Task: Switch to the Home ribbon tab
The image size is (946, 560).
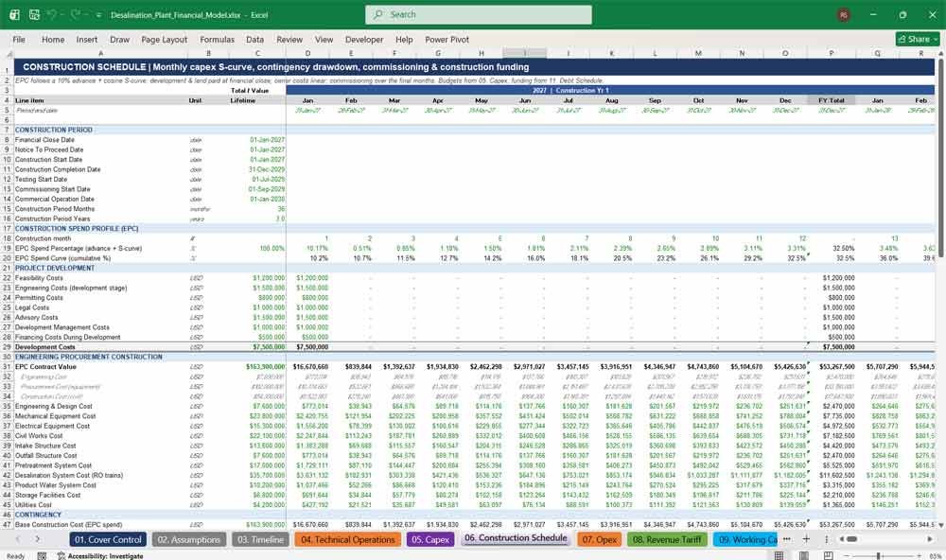Action: click(53, 39)
